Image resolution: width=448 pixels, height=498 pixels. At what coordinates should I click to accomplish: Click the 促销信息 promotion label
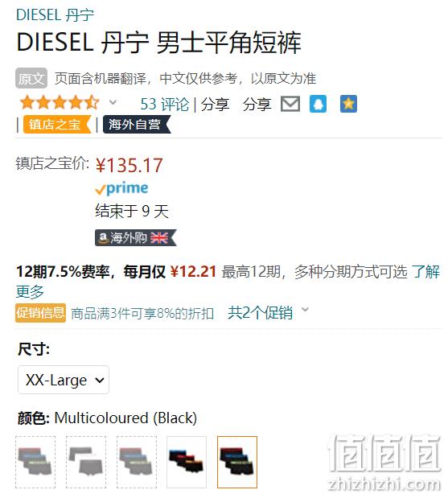(41, 313)
